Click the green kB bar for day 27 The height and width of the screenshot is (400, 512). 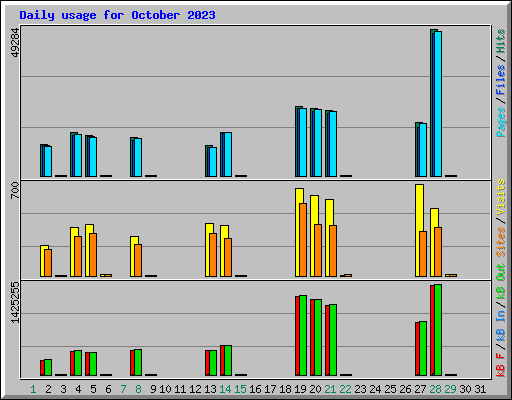click(x=423, y=348)
